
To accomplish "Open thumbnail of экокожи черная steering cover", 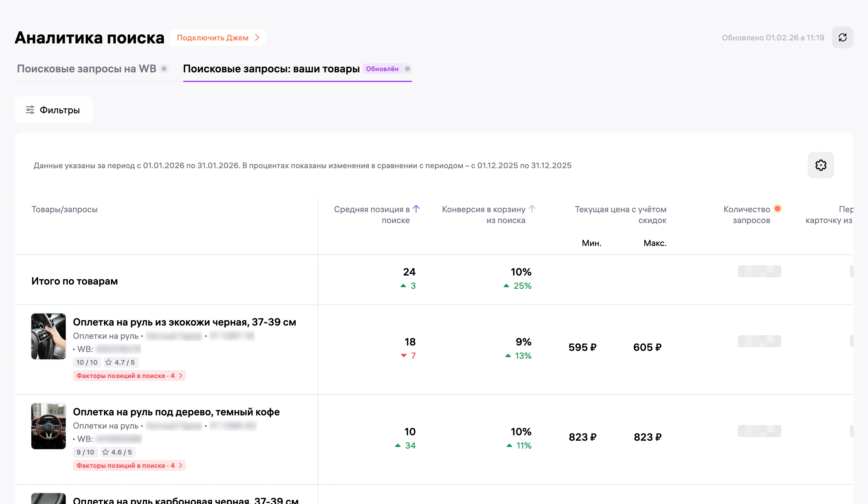I will pos(49,336).
